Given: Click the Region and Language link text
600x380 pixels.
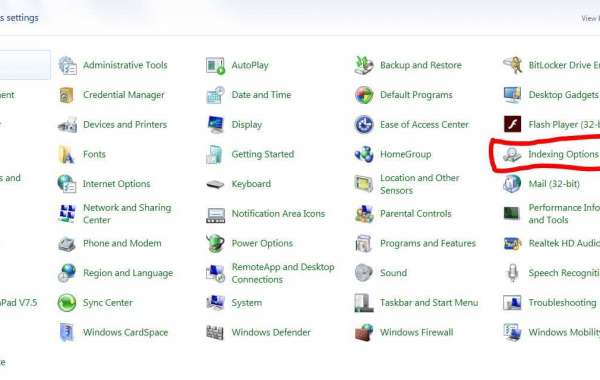Looking at the screenshot, I should coord(128,273).
